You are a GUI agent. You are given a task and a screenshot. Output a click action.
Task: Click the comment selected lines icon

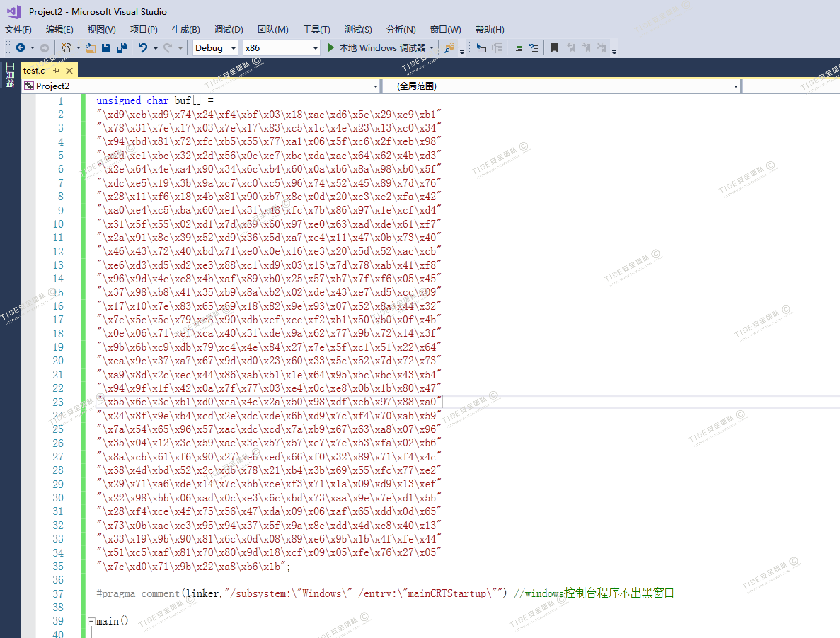[518, 48]
